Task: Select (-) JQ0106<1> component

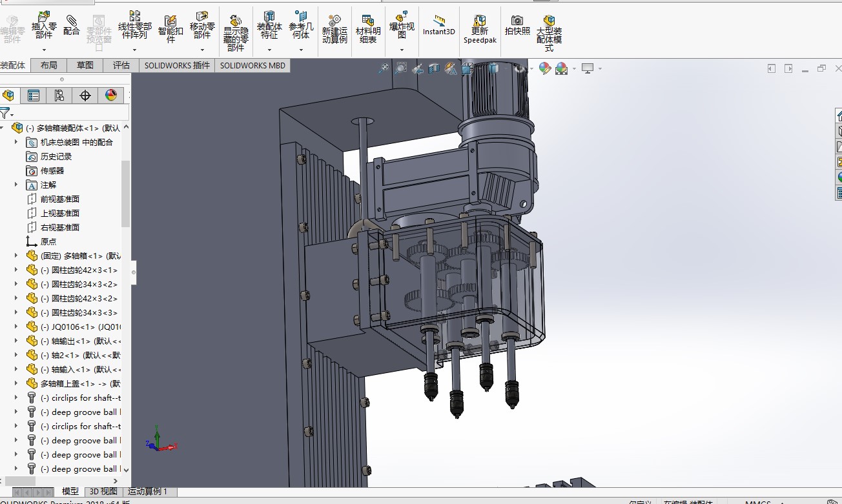Action: (x=73, y=327)
